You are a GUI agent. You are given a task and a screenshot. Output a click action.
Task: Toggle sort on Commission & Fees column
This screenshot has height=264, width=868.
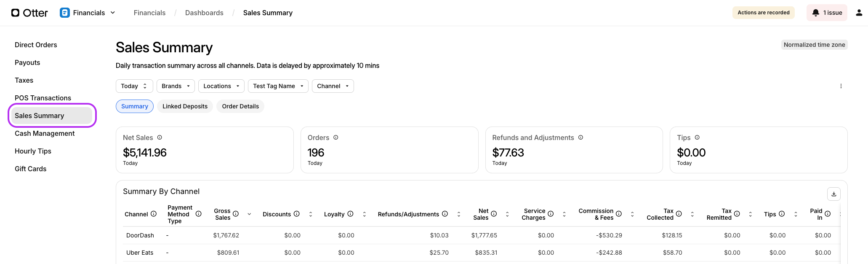632,214
